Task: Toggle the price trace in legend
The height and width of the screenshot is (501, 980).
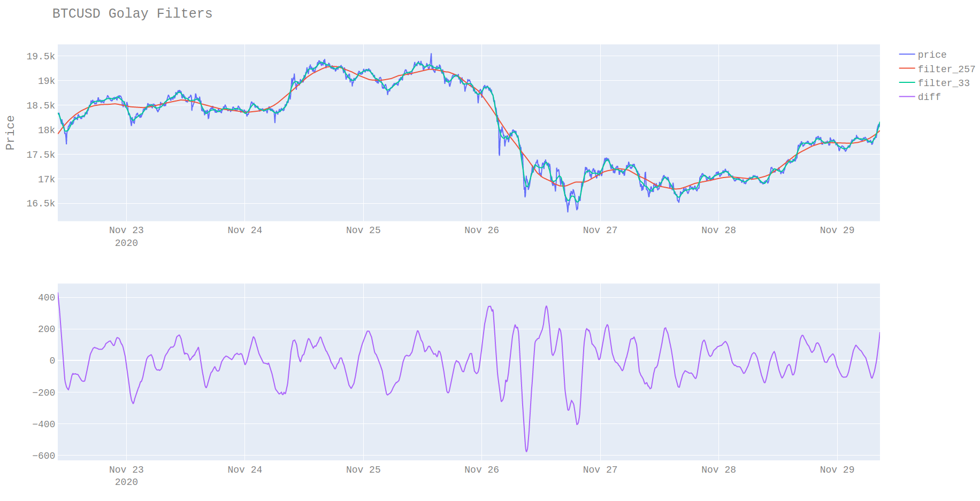Action: (x=932, y=55)
